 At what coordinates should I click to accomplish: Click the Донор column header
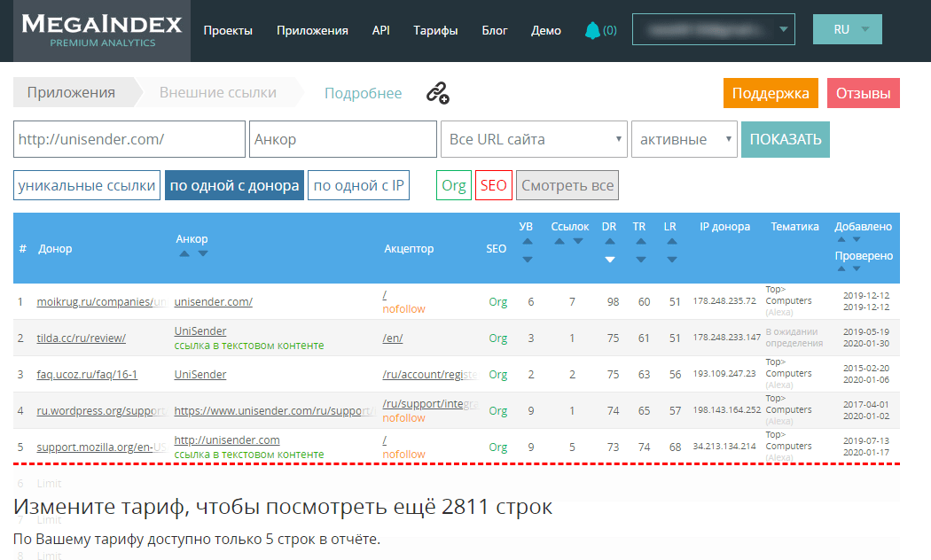[55, 249]
